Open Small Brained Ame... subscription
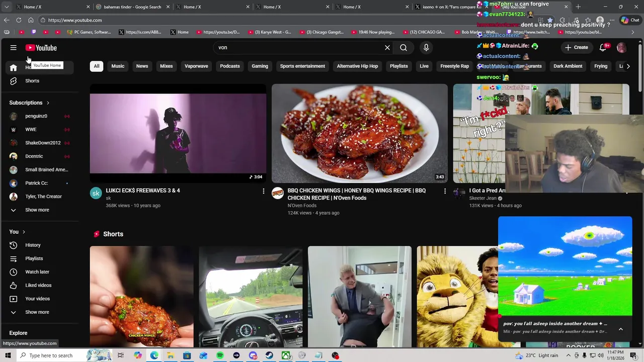 pyautogui.click(x=39, y=170)
